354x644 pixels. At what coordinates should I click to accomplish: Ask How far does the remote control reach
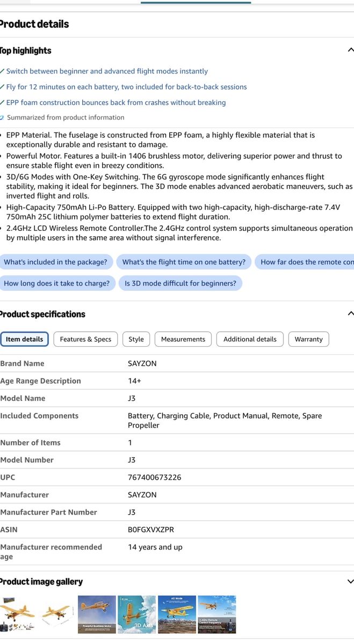(x=305, y=262)
